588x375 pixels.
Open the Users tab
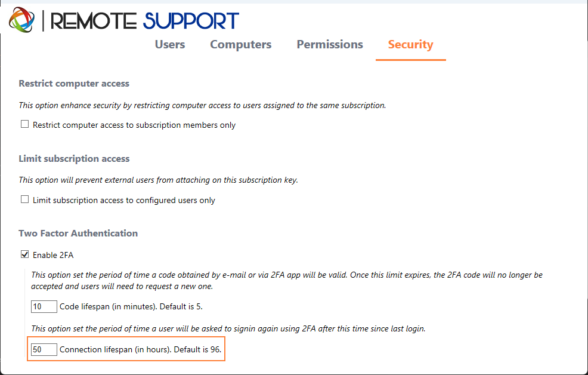[x=170, y=44]
